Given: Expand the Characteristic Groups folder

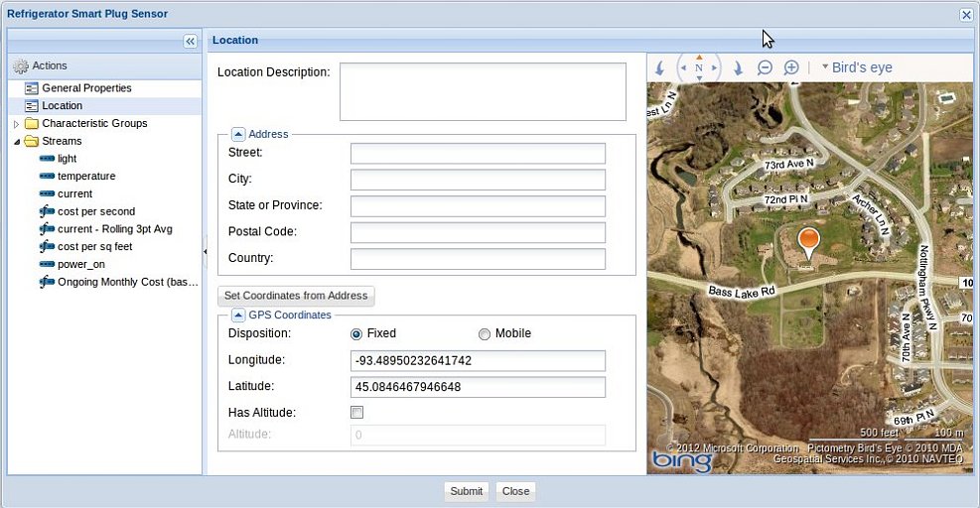Looking at the screenshot, I should 16,124.
